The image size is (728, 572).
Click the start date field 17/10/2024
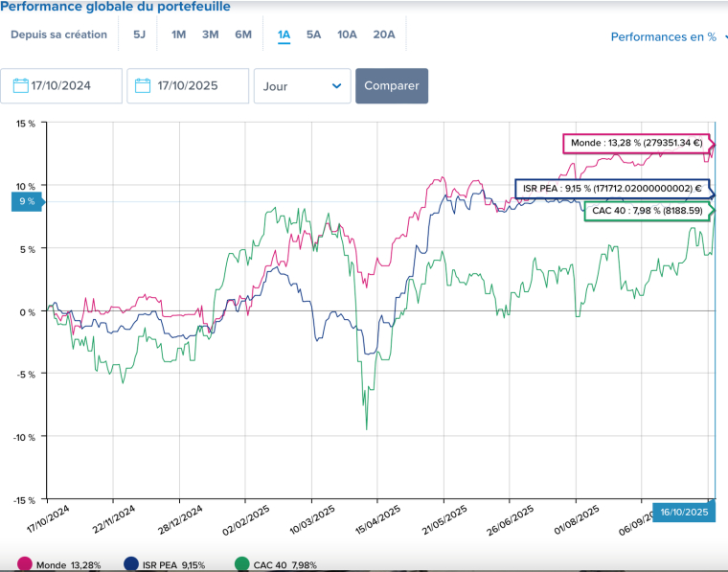tap(72, 85)
